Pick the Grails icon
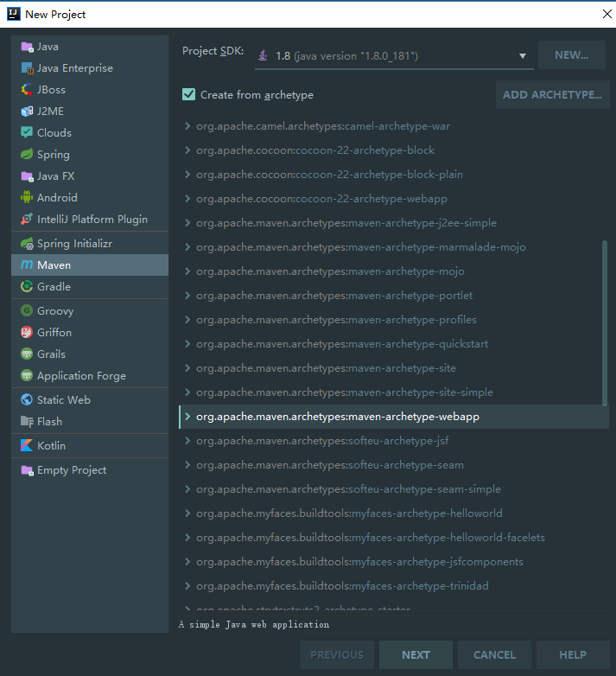Viewport: 616px width, 676px height. (x=27, y=354)
